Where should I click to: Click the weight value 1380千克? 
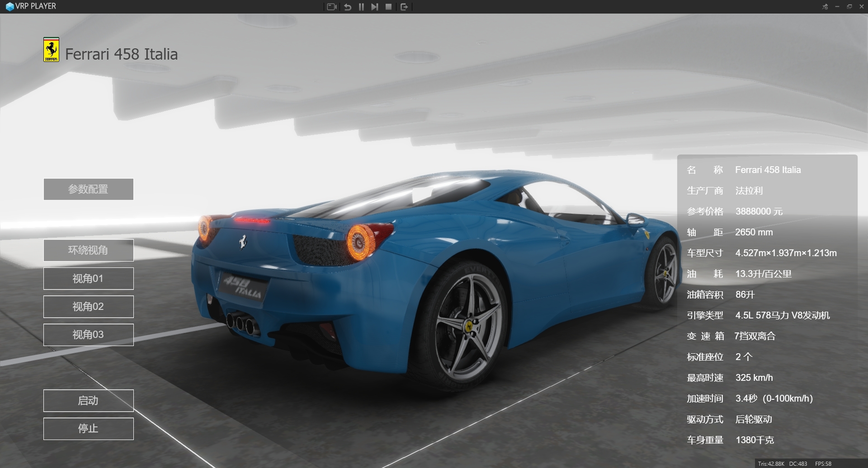click(x=755, y=440)
